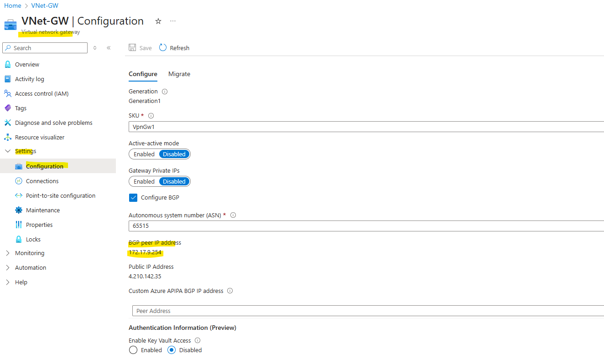Click info icon next to SKU
Screen dimensions: 604x364
(x=151, y=116)
